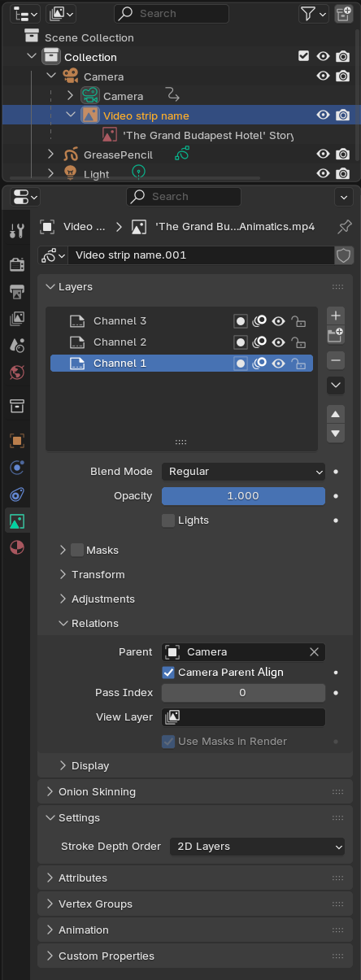Open the properties editor type menu

pos(26,197)
